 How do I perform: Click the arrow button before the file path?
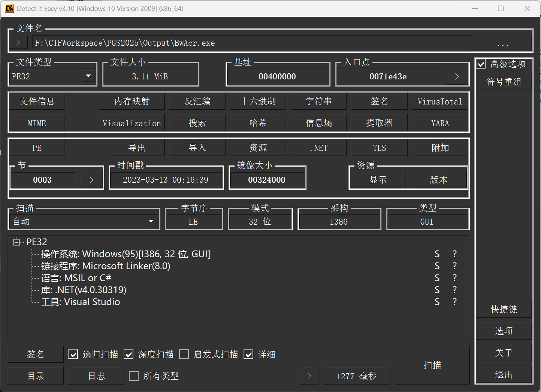pyautogui.click(x=18, y=43)
